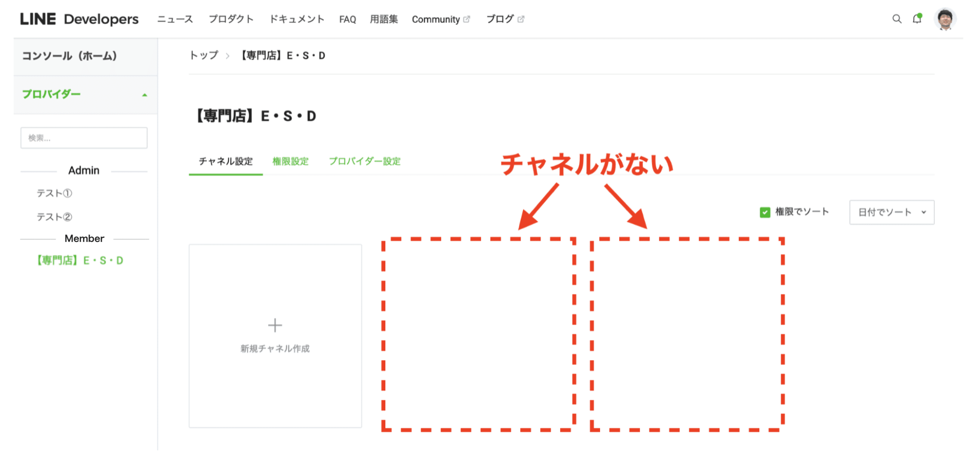980x452 pixels.
Task: Open the Community external link icon
Action: [467, 19]
